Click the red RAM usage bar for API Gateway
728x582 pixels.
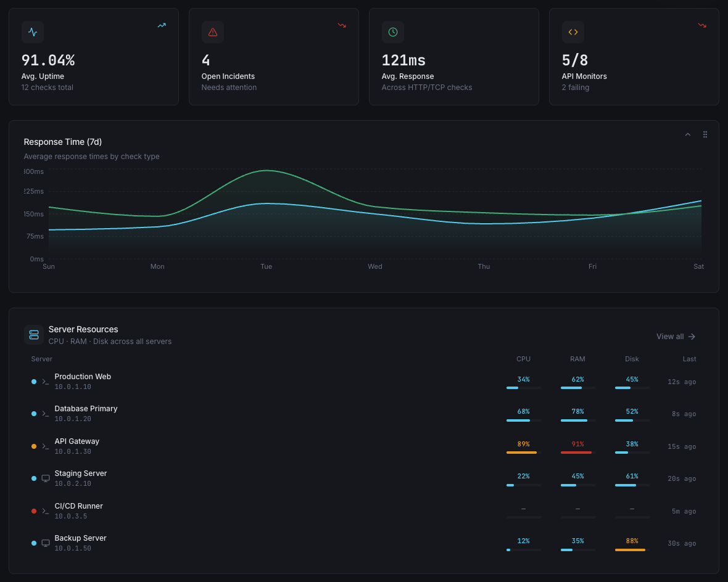pyautogui.click(x=576, y=452)
